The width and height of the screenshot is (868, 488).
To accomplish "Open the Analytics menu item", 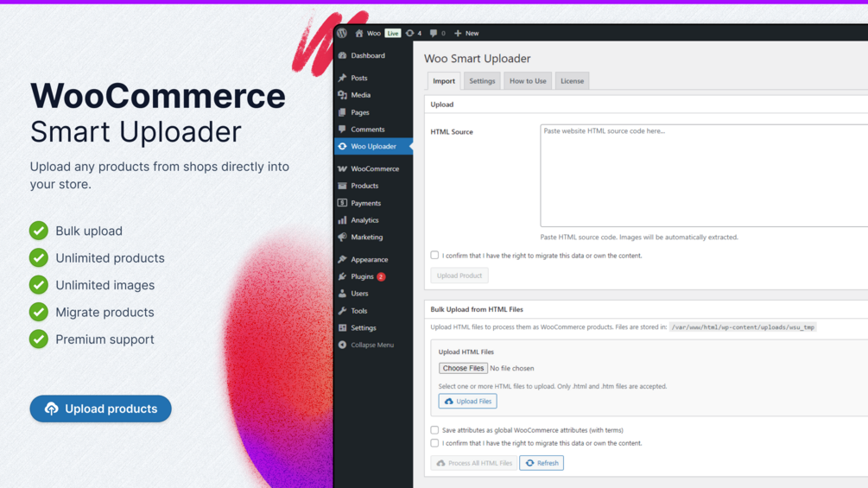I will [373, 220].
